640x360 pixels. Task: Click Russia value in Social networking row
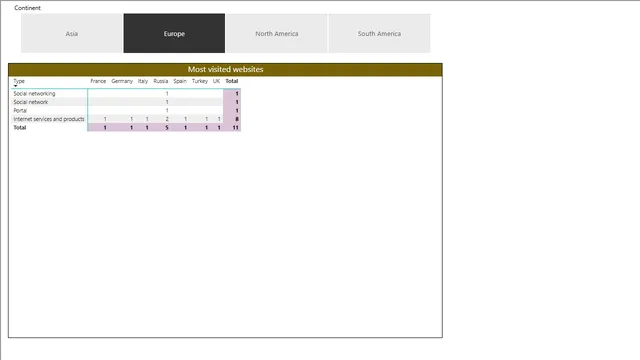(x=167, y=93)
